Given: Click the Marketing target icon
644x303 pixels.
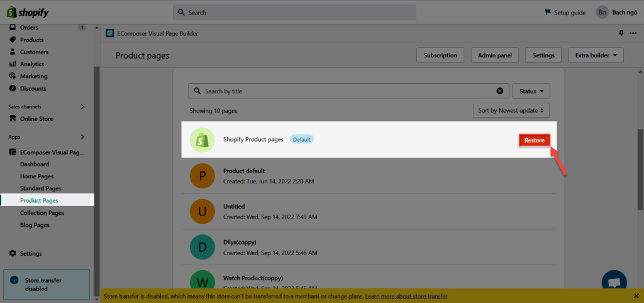Looking at the screenshot, I should (x=13, y=76).
